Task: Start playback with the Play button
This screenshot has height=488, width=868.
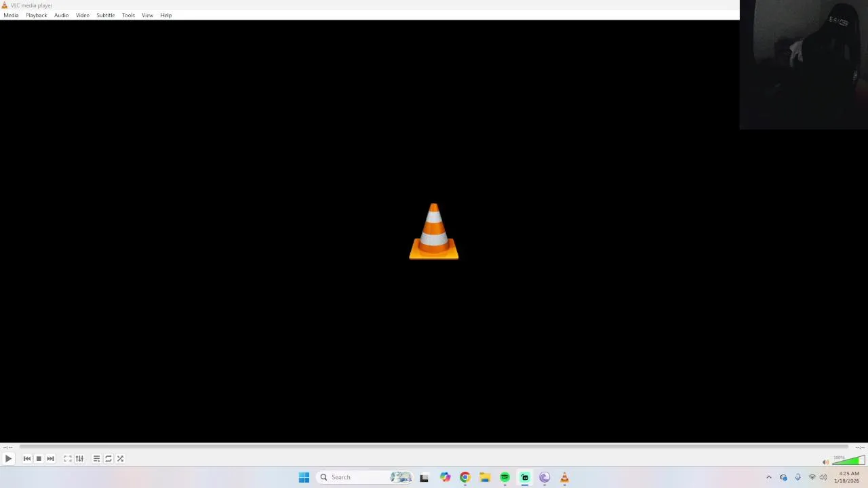Action: click(x=8, y=459)
